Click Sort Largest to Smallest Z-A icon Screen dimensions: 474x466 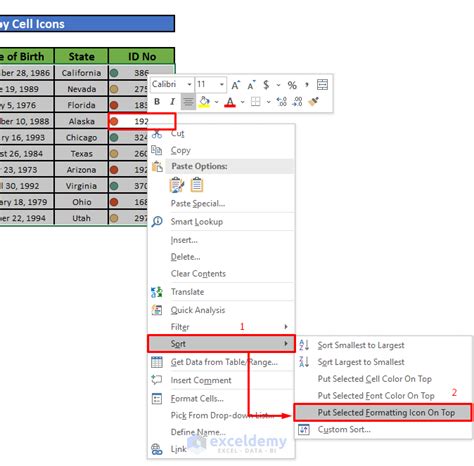pyautogui.click(x=304, y=362)
